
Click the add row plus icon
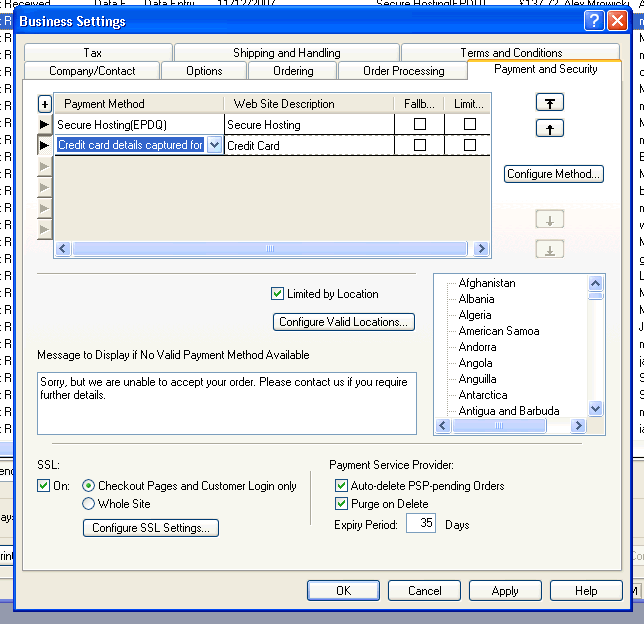[44, 104]
